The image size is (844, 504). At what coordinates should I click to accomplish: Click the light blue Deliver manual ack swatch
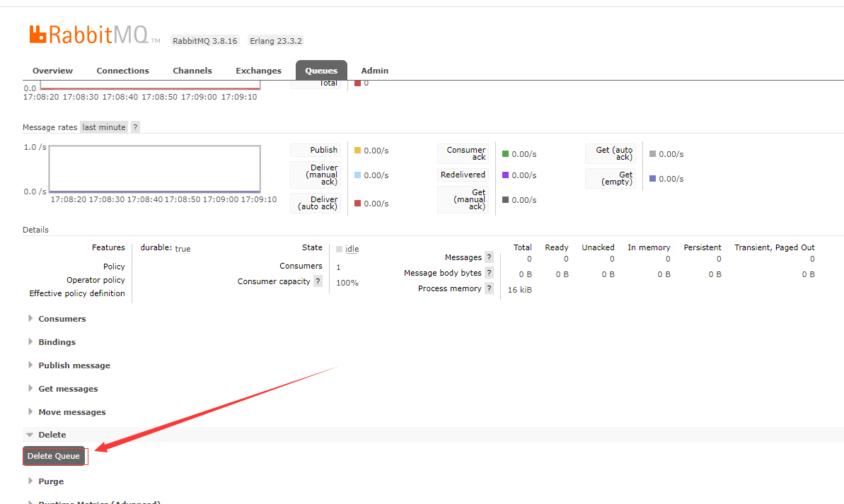pos(357,175)
